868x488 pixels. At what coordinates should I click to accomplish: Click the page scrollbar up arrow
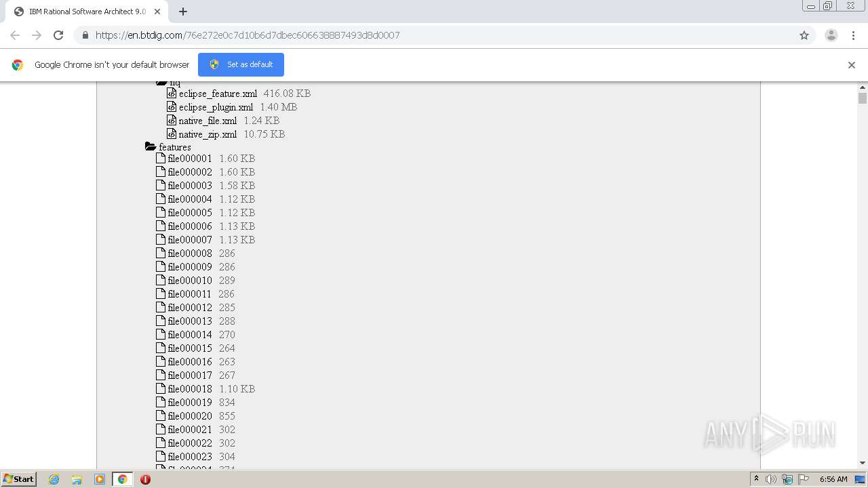(863, 87)
